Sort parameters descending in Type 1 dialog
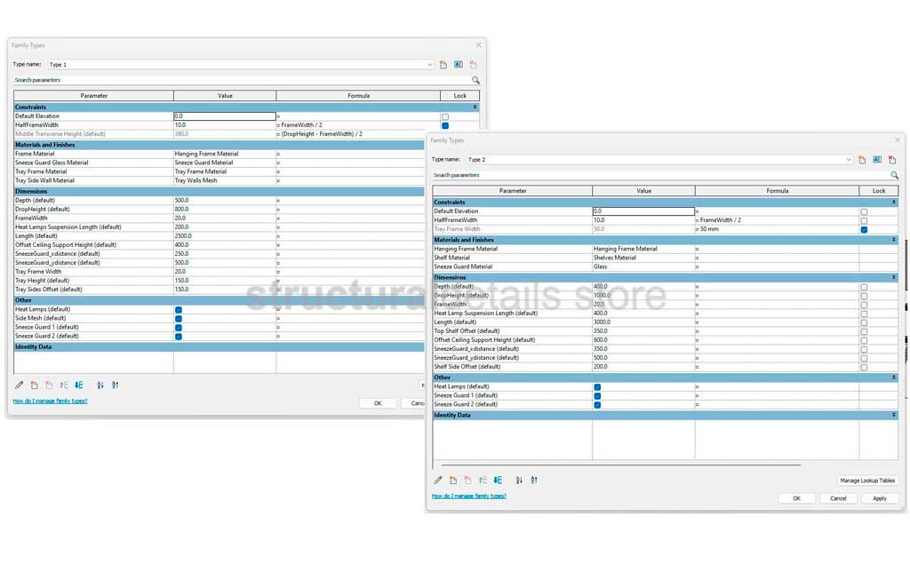Viewport: 910px width, 588px height. pos(116,385)
